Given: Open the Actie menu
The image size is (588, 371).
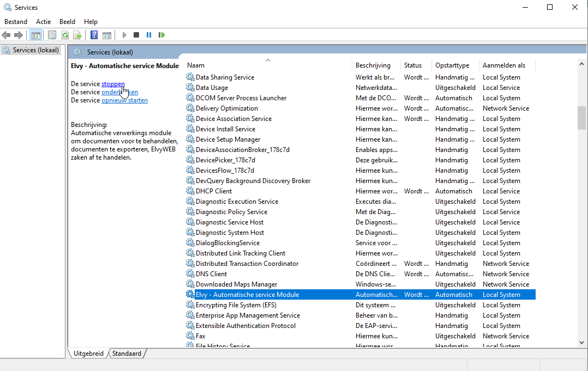Looking at the screenshot, I should 44,22.
